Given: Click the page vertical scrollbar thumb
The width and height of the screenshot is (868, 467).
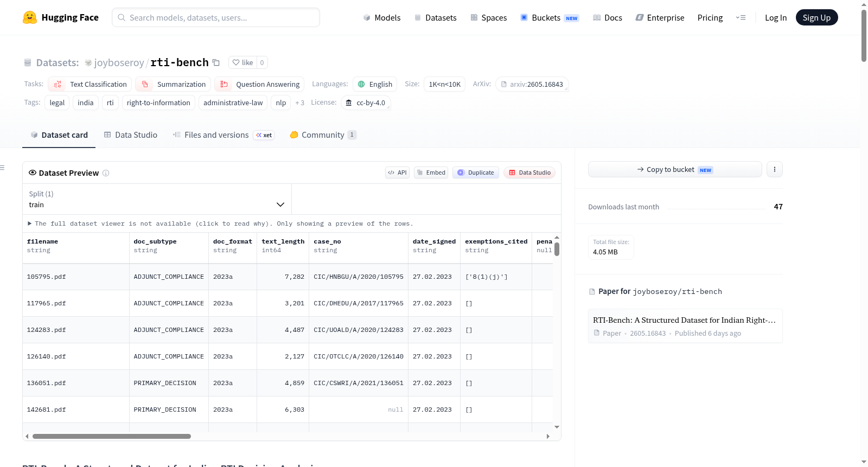Looking at the screenshot, I should click(x=864, y=35).
